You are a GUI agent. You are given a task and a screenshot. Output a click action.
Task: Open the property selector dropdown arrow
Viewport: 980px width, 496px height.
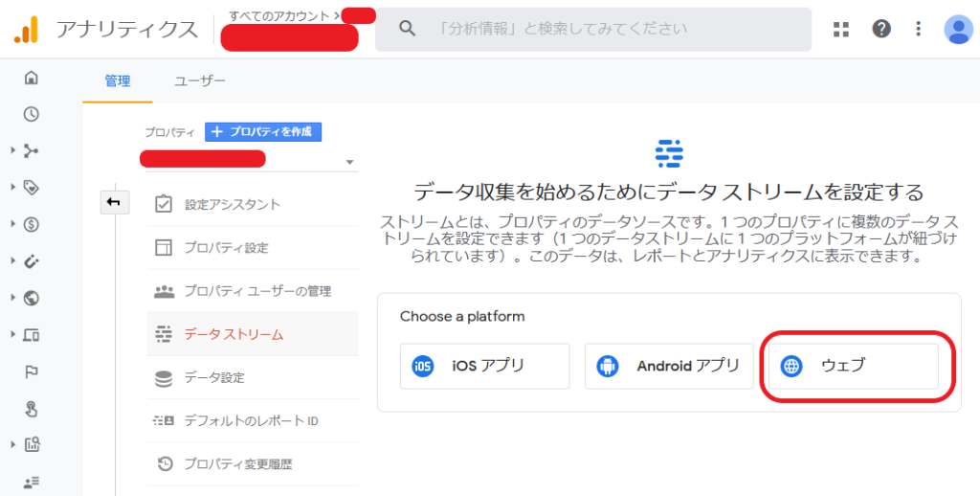(349, 163)
